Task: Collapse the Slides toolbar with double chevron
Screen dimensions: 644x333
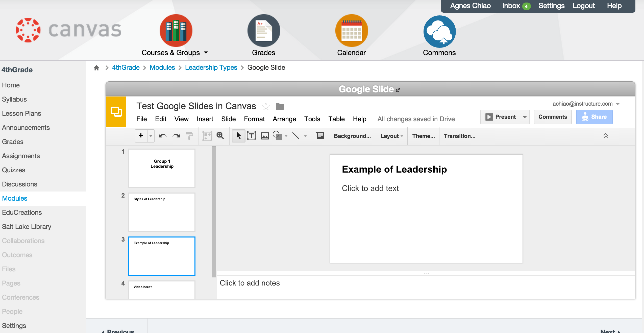Action: pos(606,136)
